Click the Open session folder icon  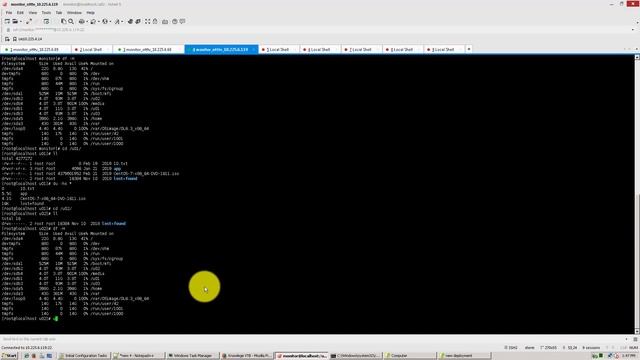(x=15, y=21)
